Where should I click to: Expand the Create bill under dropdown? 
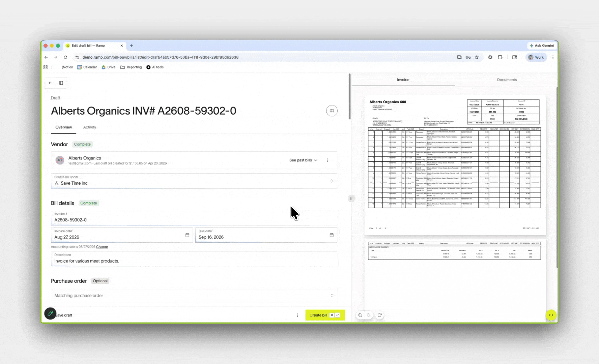(x=194, y=181)
